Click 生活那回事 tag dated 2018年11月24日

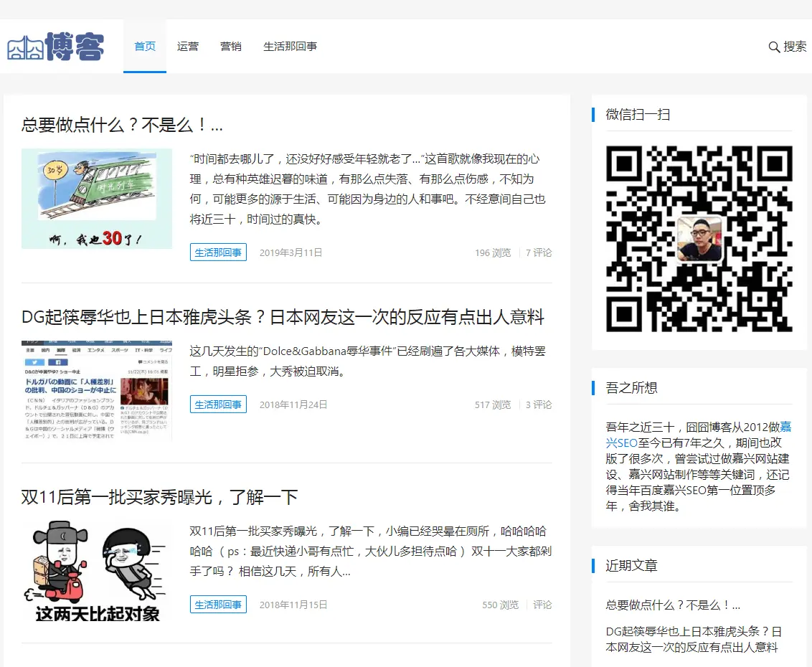[218, 405]
